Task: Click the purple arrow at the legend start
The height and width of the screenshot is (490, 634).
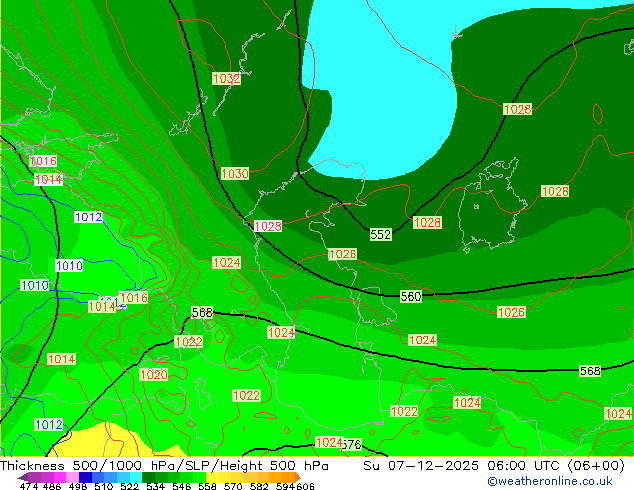Action: [x=22, y=478]
